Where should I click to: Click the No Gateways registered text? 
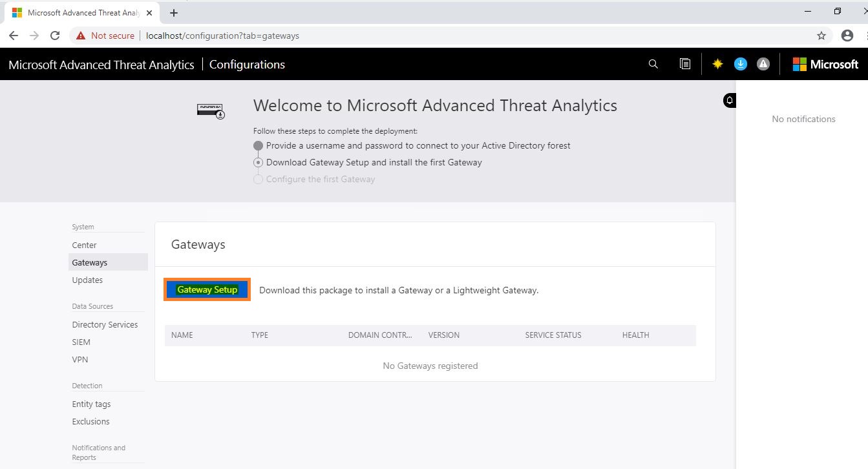point(430,366)
